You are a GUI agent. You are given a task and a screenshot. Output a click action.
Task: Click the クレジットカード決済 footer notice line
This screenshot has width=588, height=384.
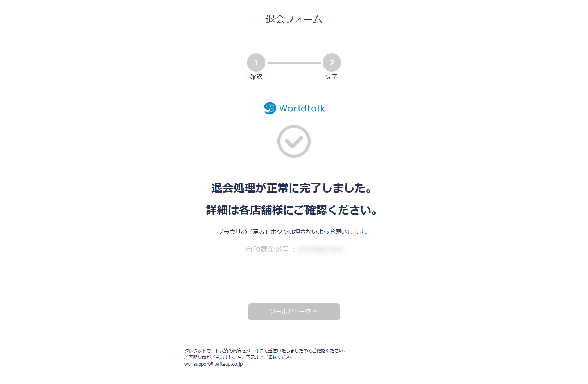(265, 351)
